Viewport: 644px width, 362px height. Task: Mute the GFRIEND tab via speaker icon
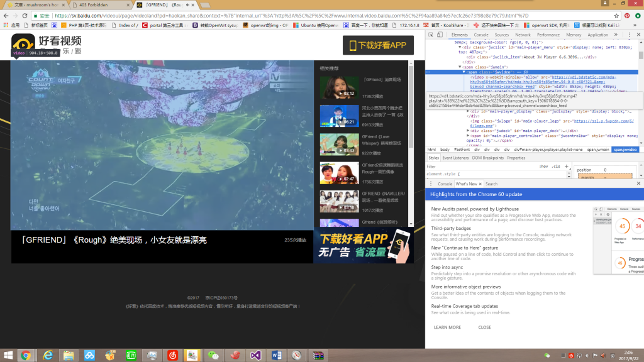pyautogui.click(x=187, y=5)
